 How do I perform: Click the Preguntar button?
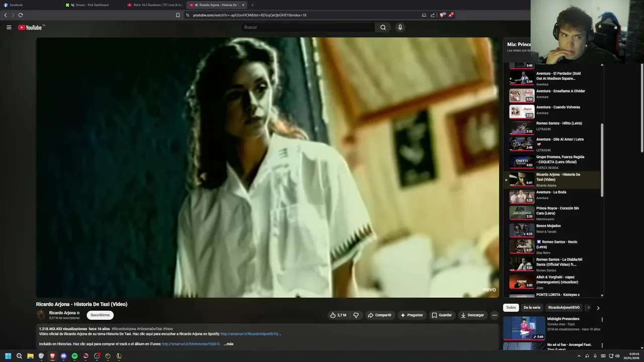[412, 315]
